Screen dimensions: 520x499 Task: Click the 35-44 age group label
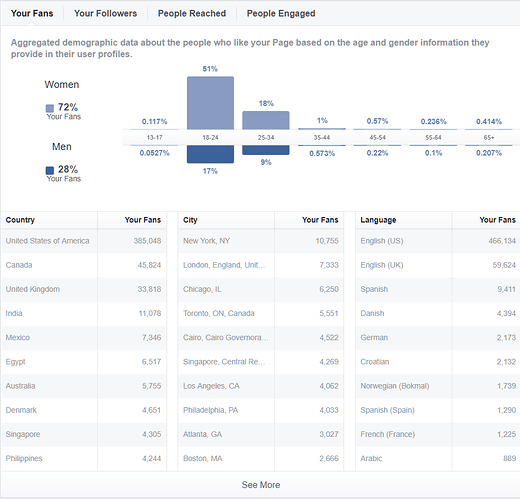322,137
